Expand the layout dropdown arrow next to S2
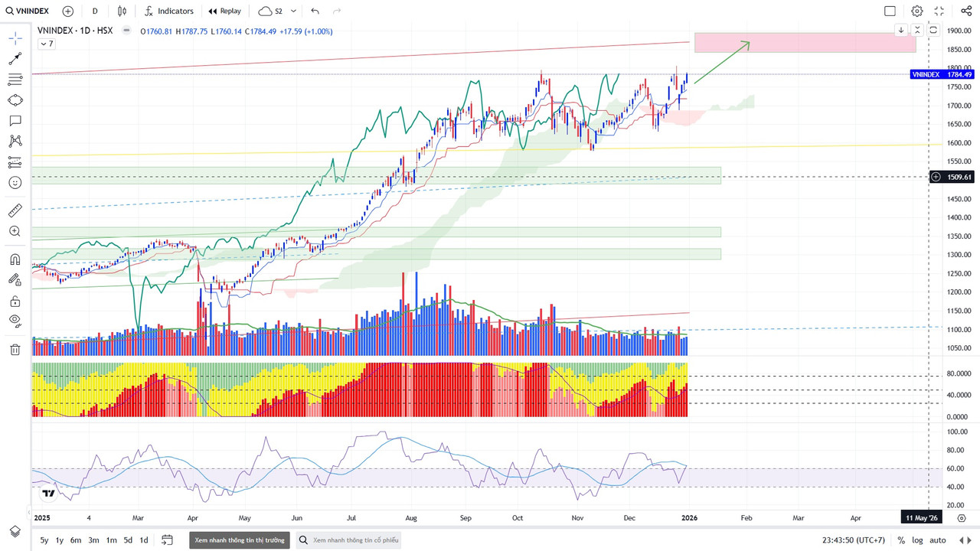Viewport: 980px width, 551px height. tap(293, 11)
